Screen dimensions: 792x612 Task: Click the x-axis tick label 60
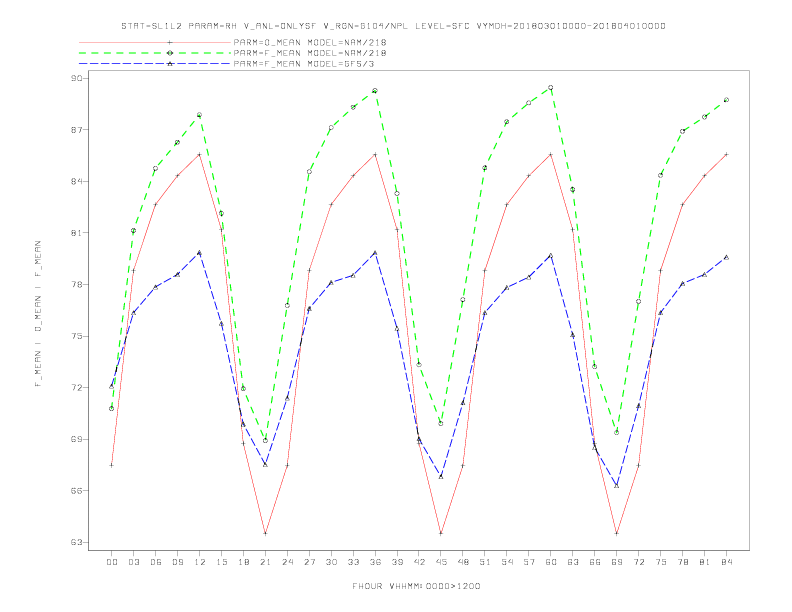(x=551, y=562)
